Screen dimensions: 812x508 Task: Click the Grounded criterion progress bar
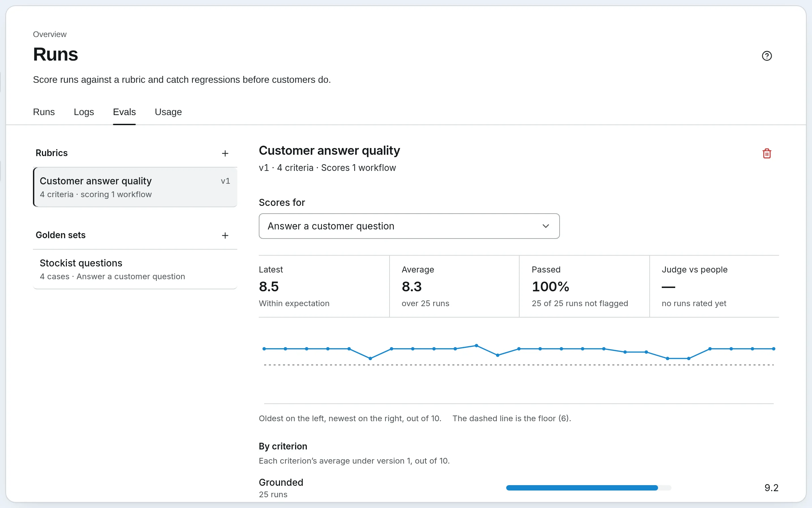(588, 488)
